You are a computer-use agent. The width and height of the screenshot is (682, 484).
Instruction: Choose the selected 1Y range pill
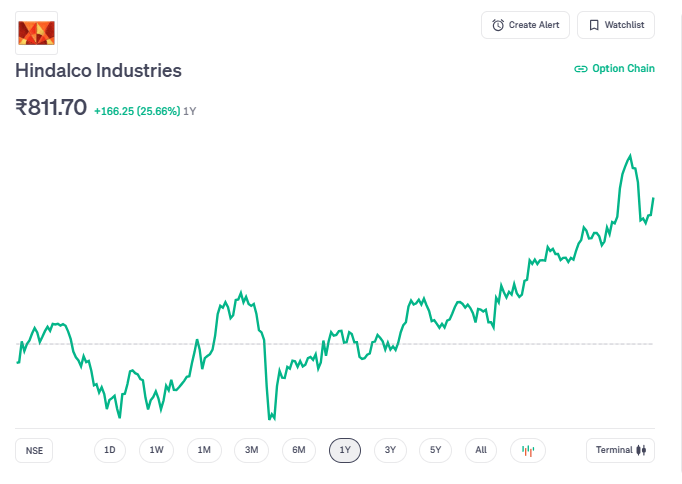(345, 450)
